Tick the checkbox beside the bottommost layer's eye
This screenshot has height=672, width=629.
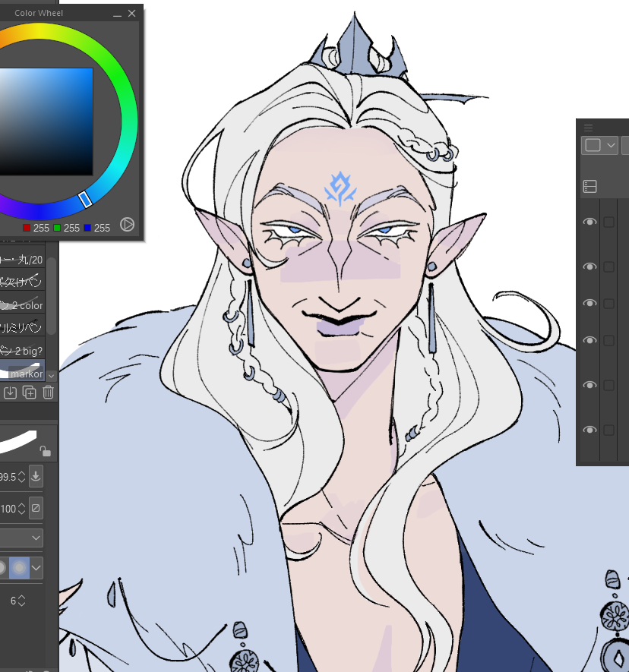click(608, 430)
